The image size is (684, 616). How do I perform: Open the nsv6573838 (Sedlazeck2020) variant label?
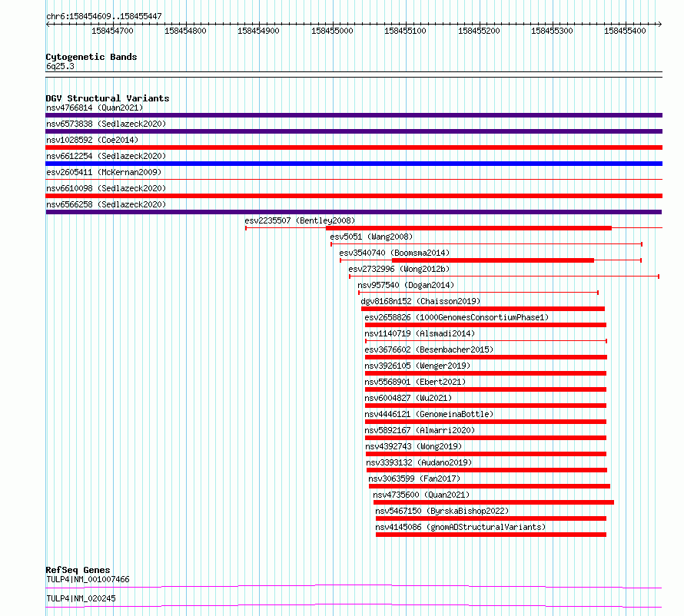pyautogui.click(x=106, y=124)
